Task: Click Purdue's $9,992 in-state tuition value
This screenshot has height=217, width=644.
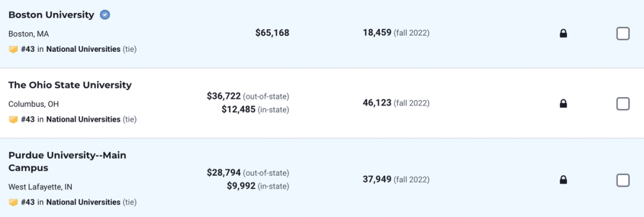Action: 241,186
